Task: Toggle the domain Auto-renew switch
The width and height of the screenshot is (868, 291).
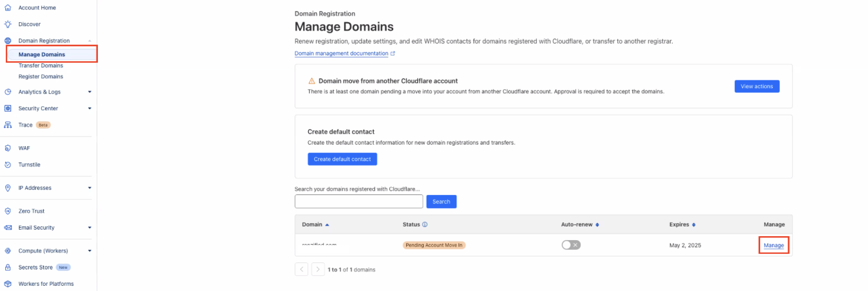Action: coord(571,245)
